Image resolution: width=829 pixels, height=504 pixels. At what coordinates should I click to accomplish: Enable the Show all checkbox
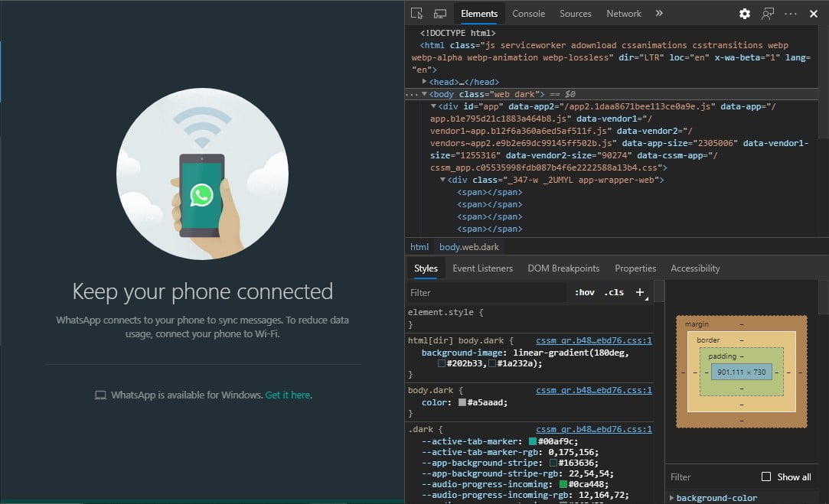pyautogui.click(x=766, y=476)
